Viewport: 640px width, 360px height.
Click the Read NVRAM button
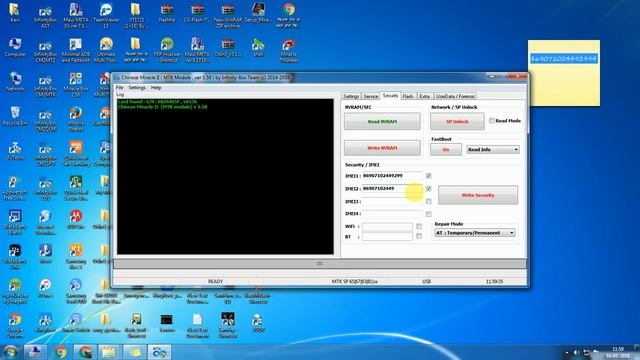click(x=382, y=122)
